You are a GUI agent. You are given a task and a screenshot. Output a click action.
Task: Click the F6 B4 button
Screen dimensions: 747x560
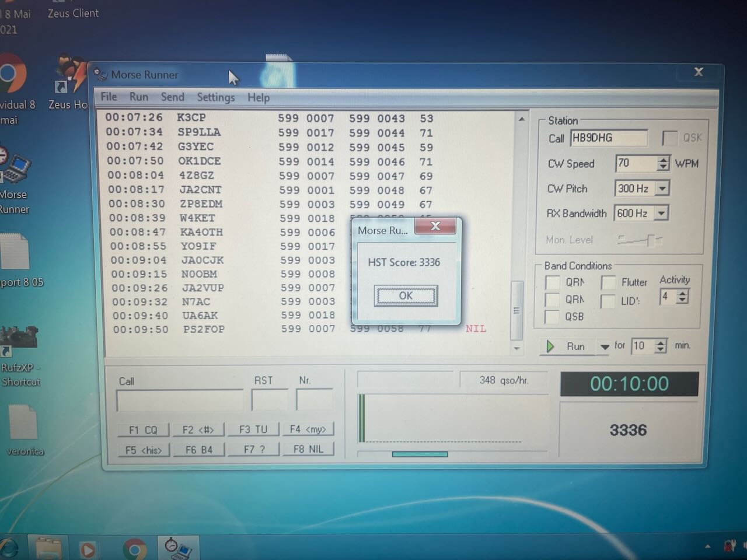[x=198, y=450]
